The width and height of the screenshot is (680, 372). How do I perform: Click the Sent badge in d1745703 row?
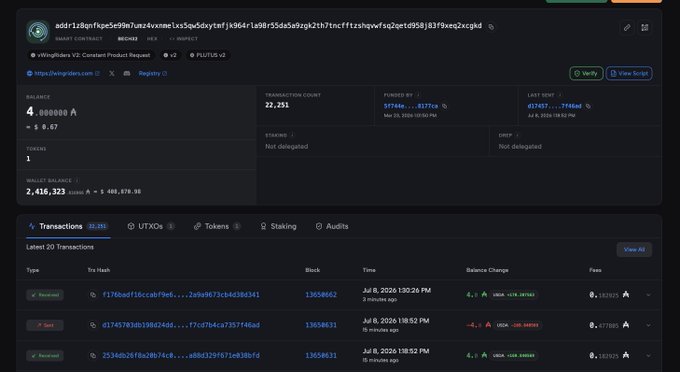[45, 325]
